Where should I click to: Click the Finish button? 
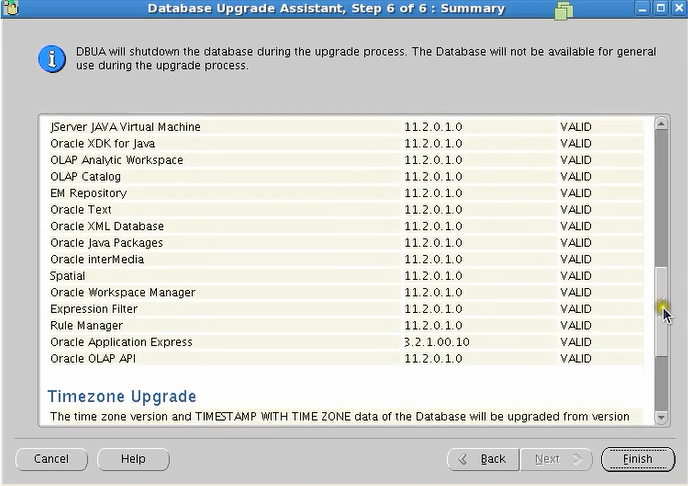pos(638,459)
